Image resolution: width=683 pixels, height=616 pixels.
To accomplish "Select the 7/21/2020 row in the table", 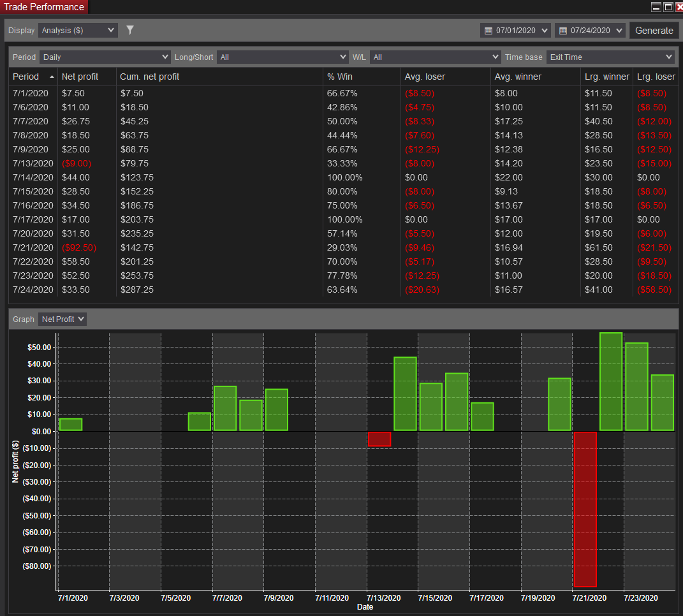I will pos(343,247).
